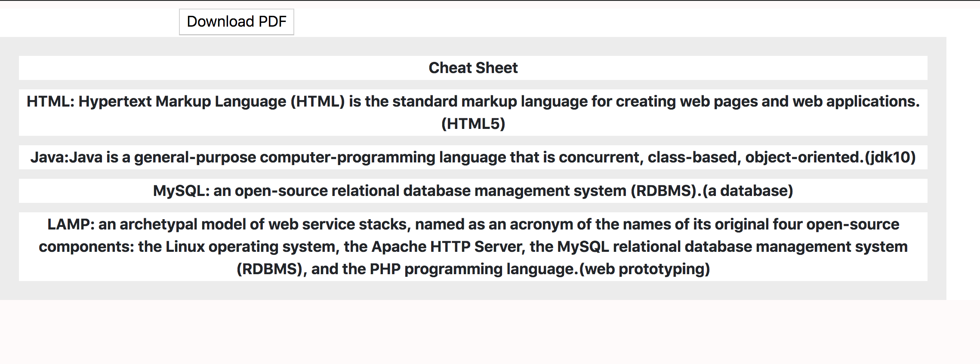Click the Download PDF button
Viewport: 980px width, 364px height.
[x=237, y=21]
